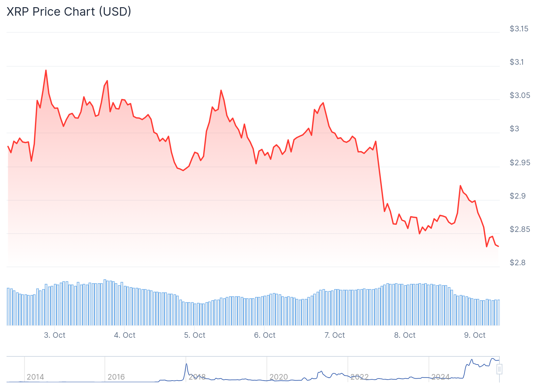Viewport: 537px width, 392px height.
Task: Click the 2018 price spike in the navigator
Action: click(x=186, y=364)
